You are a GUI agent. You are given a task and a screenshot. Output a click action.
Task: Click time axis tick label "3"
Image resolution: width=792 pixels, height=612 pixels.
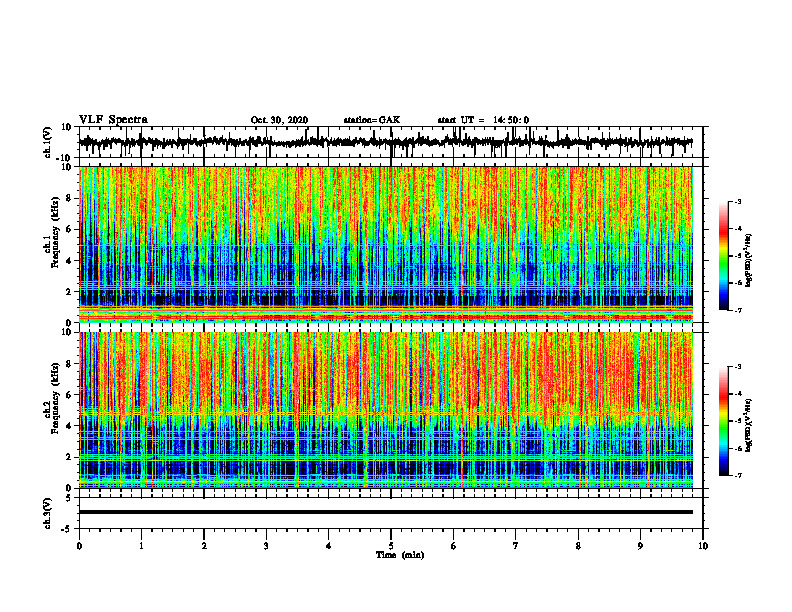click(266, 546)
